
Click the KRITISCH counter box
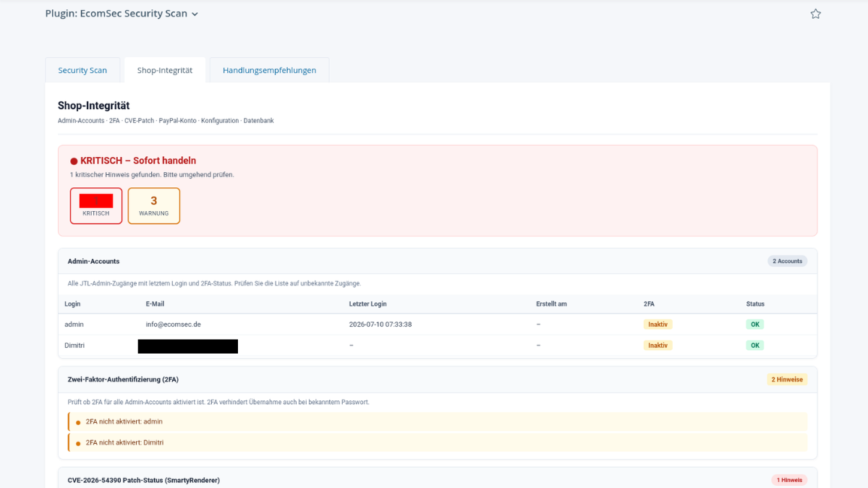click(96, 206)
